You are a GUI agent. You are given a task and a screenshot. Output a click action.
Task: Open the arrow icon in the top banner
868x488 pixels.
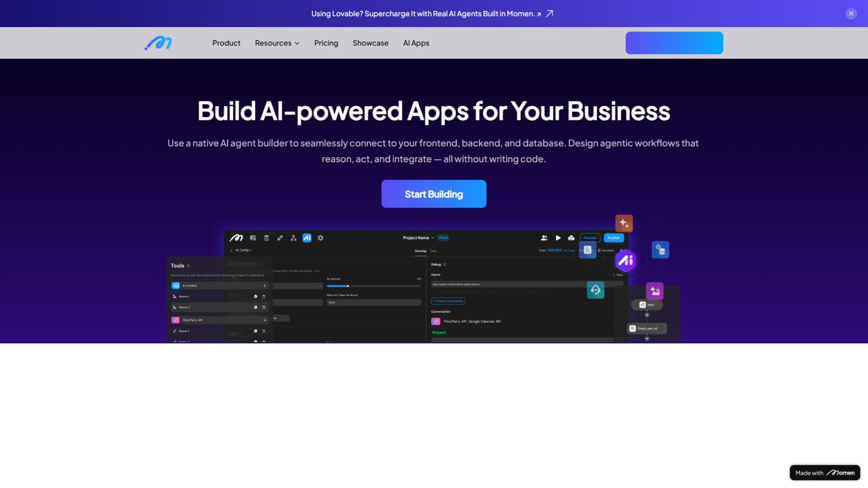[550, 14]
